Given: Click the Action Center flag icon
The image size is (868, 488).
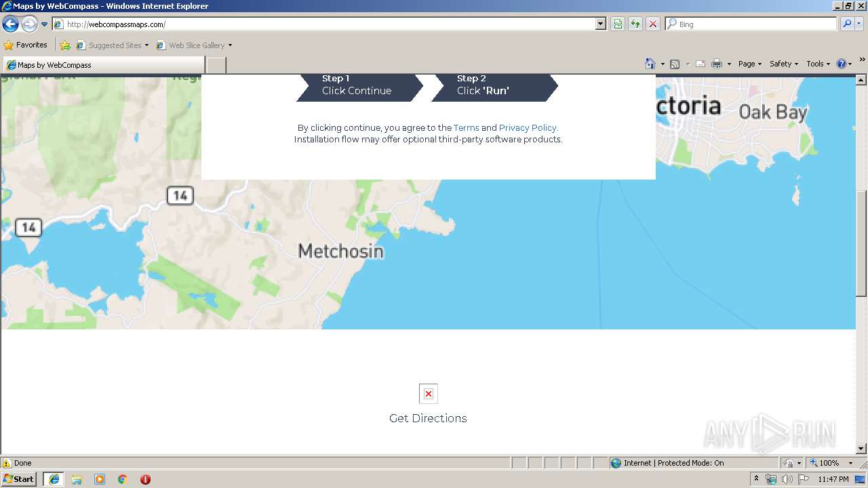Looking at the screenshot, I should [x=803, y=479].
